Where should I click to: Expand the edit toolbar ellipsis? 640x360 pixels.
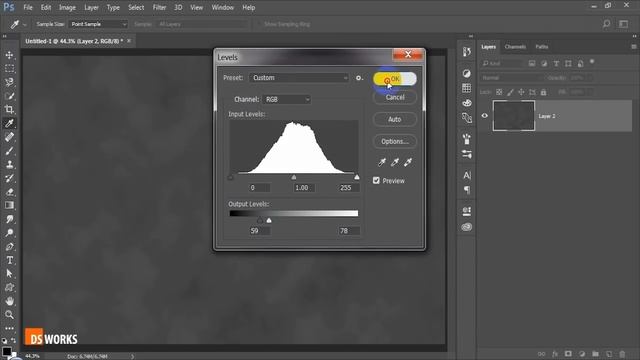(9, 328)
